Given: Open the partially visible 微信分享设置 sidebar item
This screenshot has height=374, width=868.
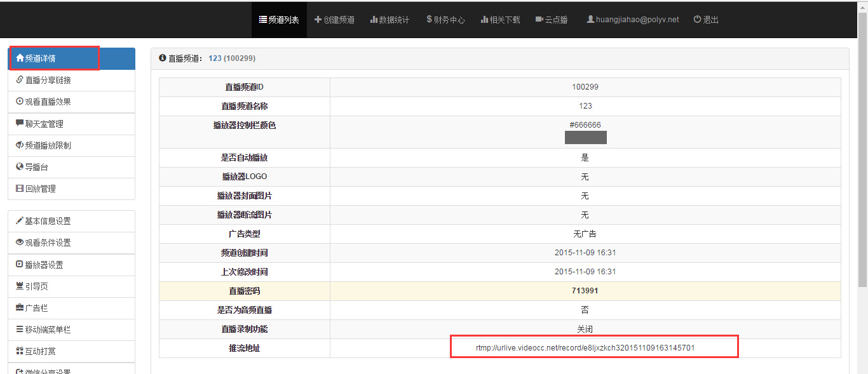Looking at the screenshot, I should click(71, 369).
